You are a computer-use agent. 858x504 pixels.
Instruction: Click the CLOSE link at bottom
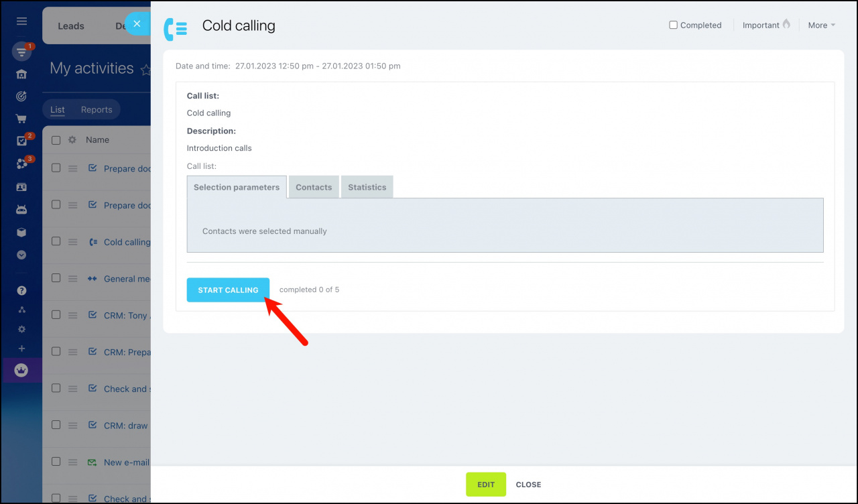[528, 485]
